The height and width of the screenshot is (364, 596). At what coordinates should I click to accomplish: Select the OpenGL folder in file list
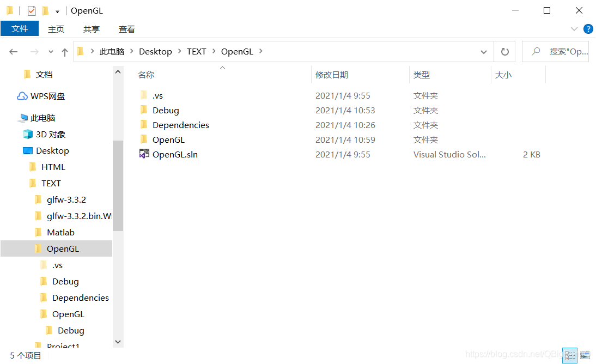tap(168, 140)
